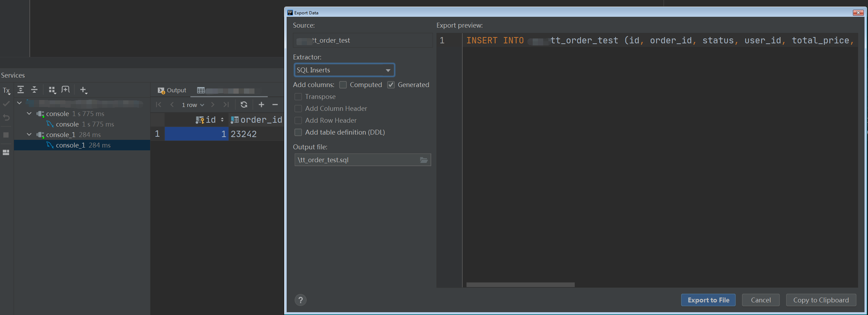The image size is (868, 315).
Task: Click Expand All in Services toolbar
Action: pyautogui.click(x=21, y=90)
